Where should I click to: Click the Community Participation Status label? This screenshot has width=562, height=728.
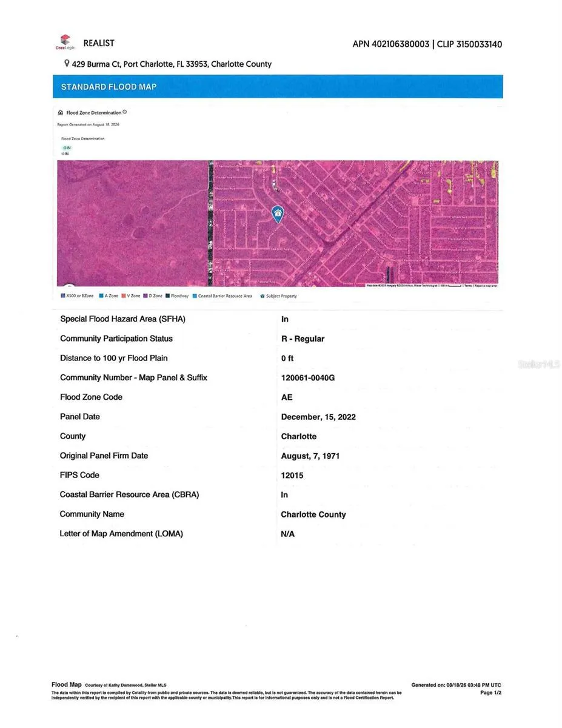(x=116, y=339)
